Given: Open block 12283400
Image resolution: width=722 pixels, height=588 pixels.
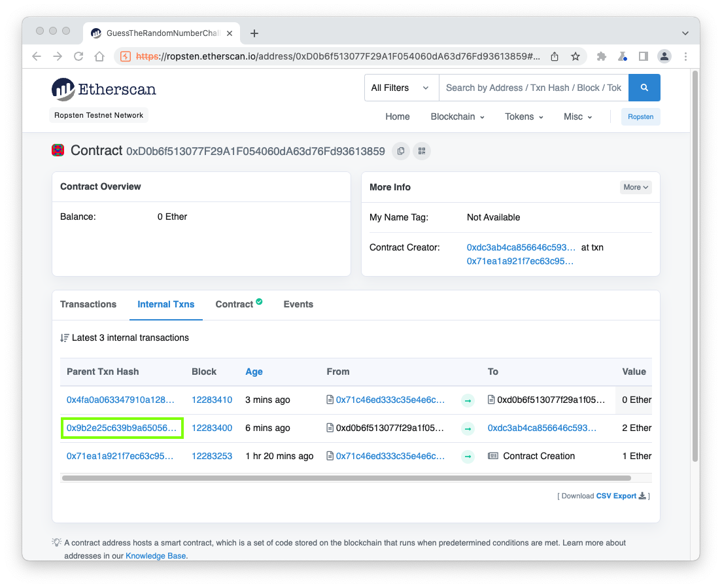Looking at the screenshot, I should coord(212,428).
